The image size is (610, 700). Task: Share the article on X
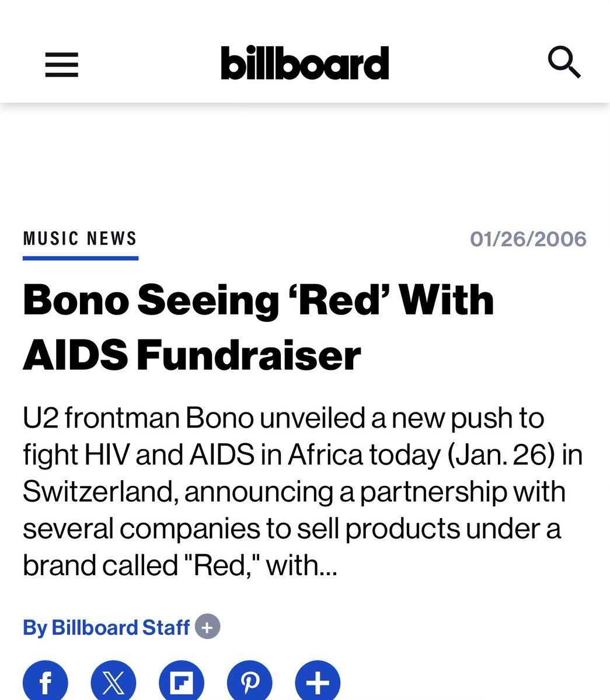tap(113, 681)
